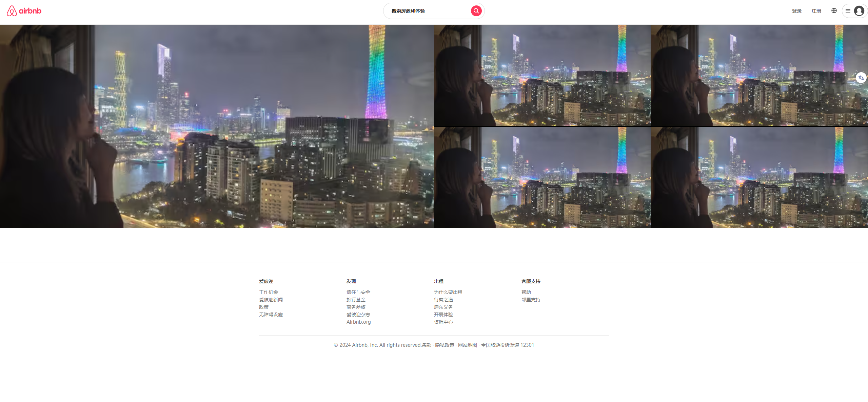Open the top-middle skyline photo

click(x=542, y=75)
